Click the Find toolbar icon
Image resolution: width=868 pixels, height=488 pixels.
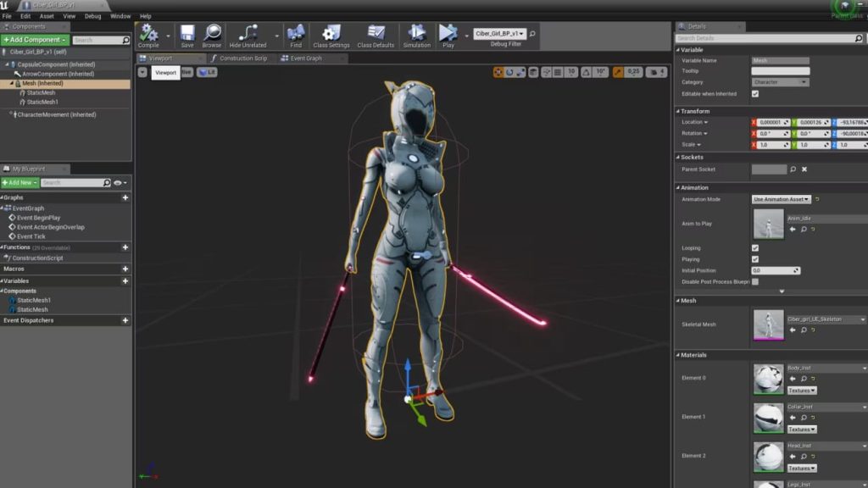pos(296,34)
